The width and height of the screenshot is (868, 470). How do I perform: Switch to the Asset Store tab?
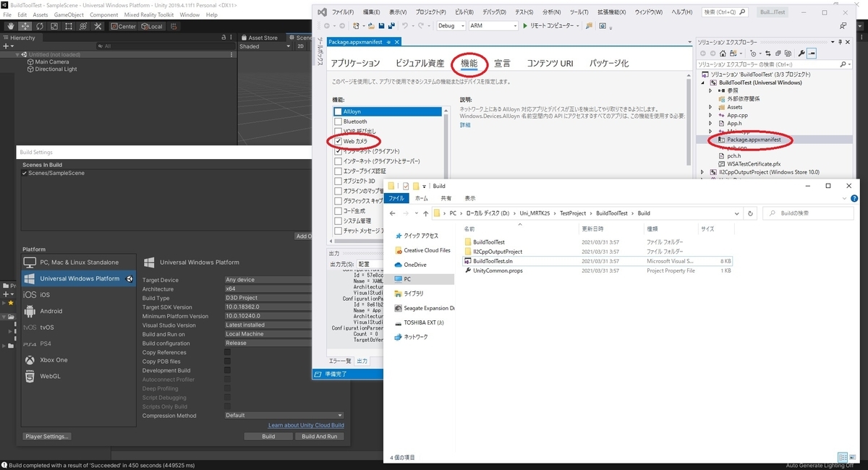click(259, 38)
